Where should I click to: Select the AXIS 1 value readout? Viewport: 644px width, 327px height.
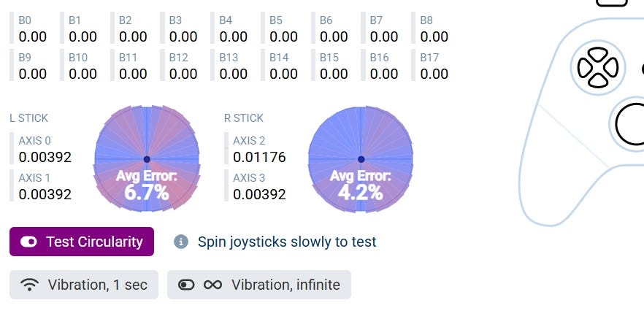(45, 194)
